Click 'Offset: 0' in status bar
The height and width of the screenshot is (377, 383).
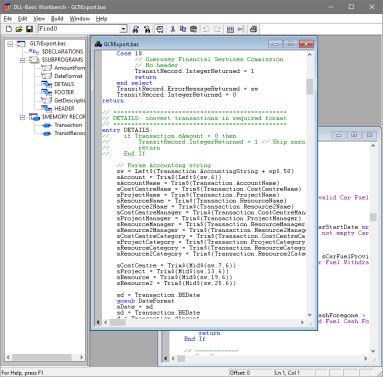pyautogui.click(x=239, y=373)
